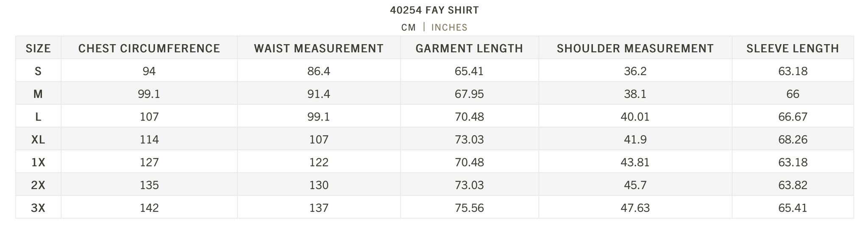
Task: Click the 67.95 garment length cell
Action: pos(469,94)
